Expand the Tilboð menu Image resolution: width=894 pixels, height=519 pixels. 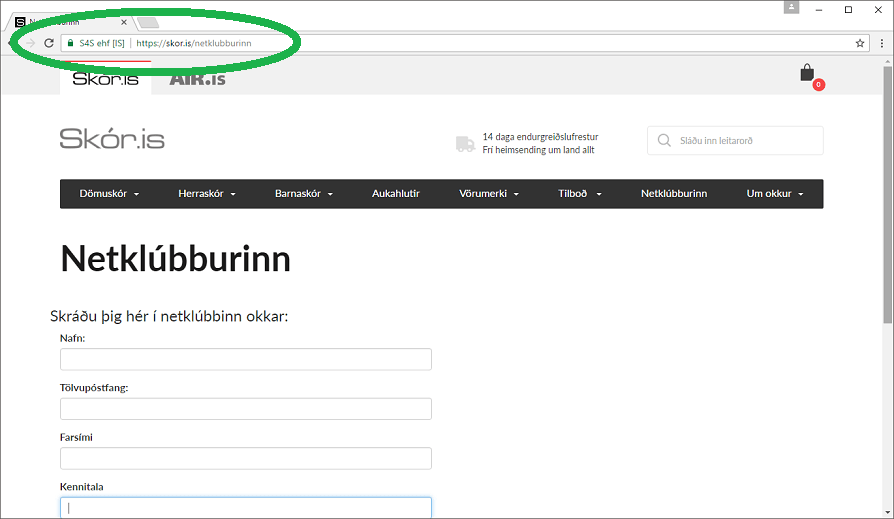(x=580, y=194)
